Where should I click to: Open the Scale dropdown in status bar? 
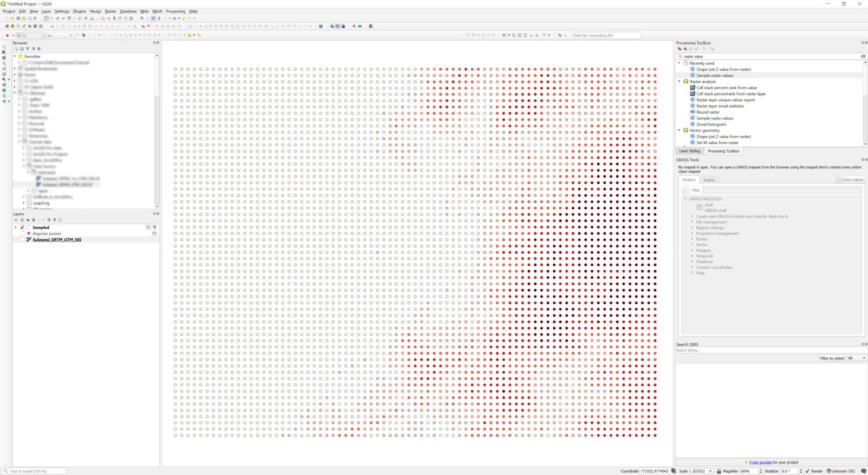tap(709, 471)
